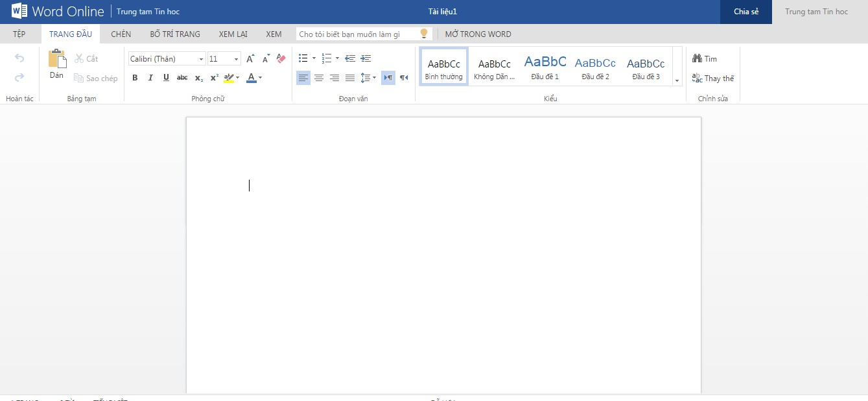868x401 pixels.
Task: Apply italic formatting
Action: 150,77
